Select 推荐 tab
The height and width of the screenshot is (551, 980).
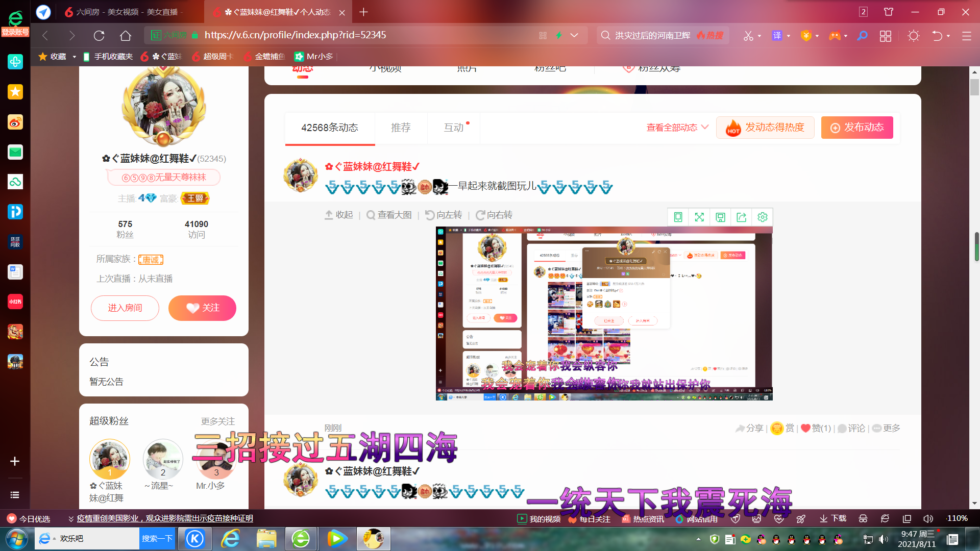(401, 128)
